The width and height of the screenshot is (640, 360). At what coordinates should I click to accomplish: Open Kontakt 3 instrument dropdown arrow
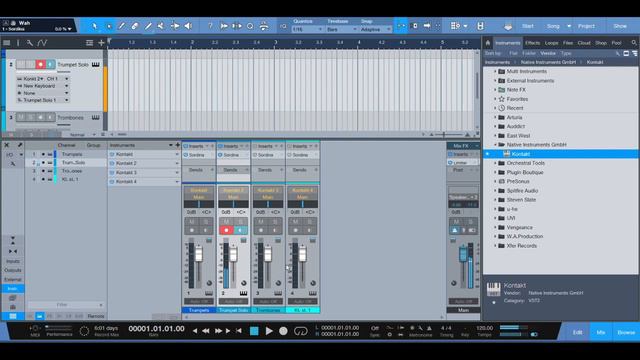tap(177, 173)
